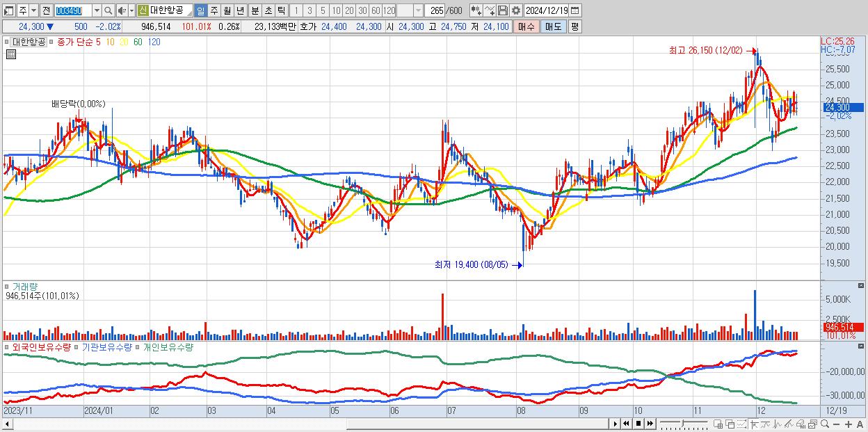Click the 주 button at toolbar left
Viewport: 868px width, 432px height.
point(23,10)
